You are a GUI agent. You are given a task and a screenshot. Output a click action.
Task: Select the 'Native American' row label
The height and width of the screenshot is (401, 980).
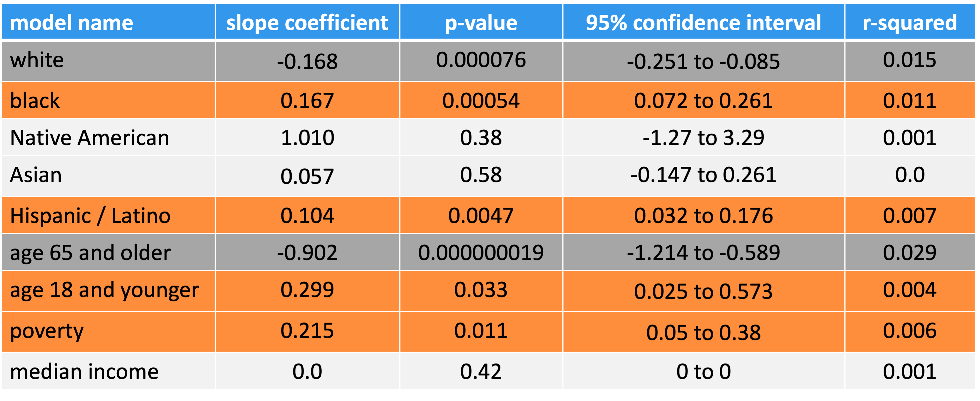click(89, 138)
